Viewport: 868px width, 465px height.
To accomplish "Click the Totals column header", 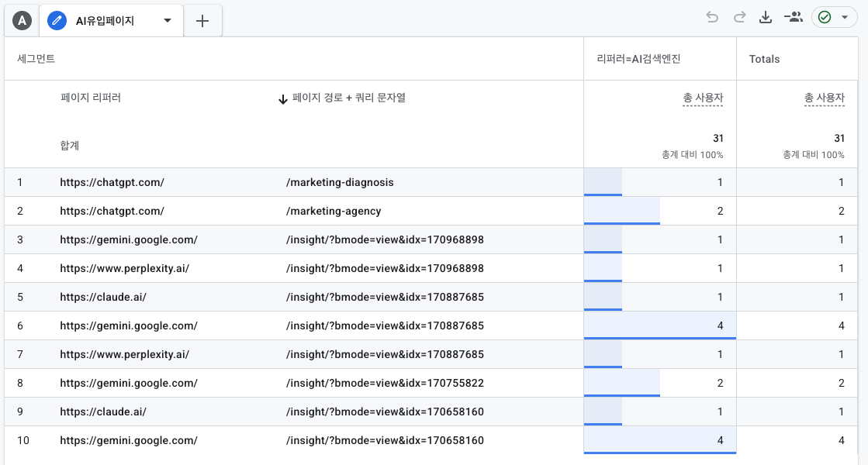I will tap(765, 59).
